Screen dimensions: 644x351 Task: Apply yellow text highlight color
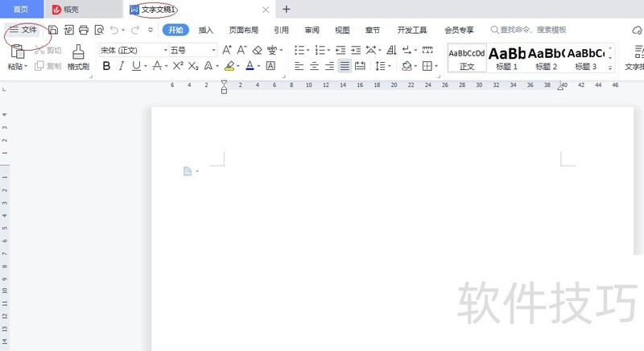(x=229, y=66)
